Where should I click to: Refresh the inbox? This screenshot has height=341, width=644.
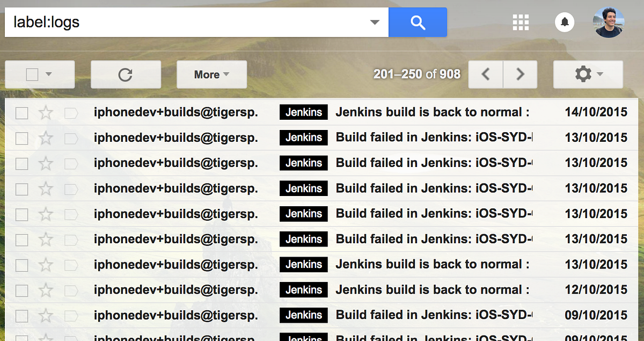pos(126,74)
